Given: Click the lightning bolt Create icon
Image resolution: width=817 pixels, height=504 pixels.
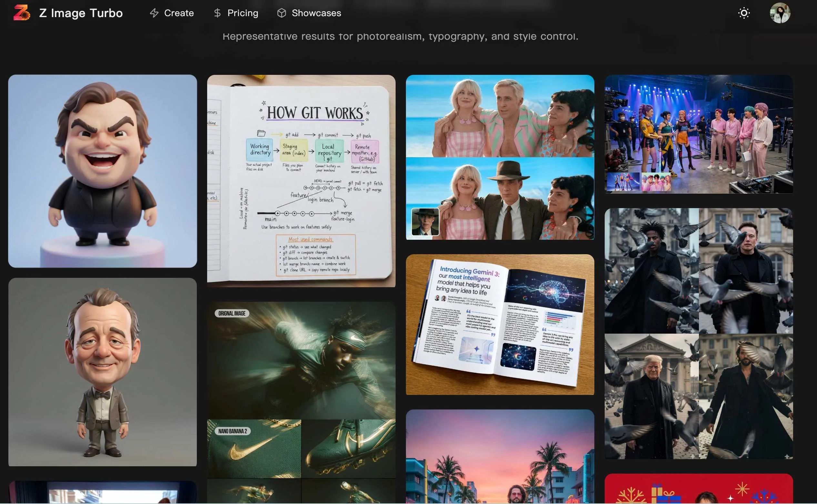Looking at the screenshot, I should coord(154,13).
